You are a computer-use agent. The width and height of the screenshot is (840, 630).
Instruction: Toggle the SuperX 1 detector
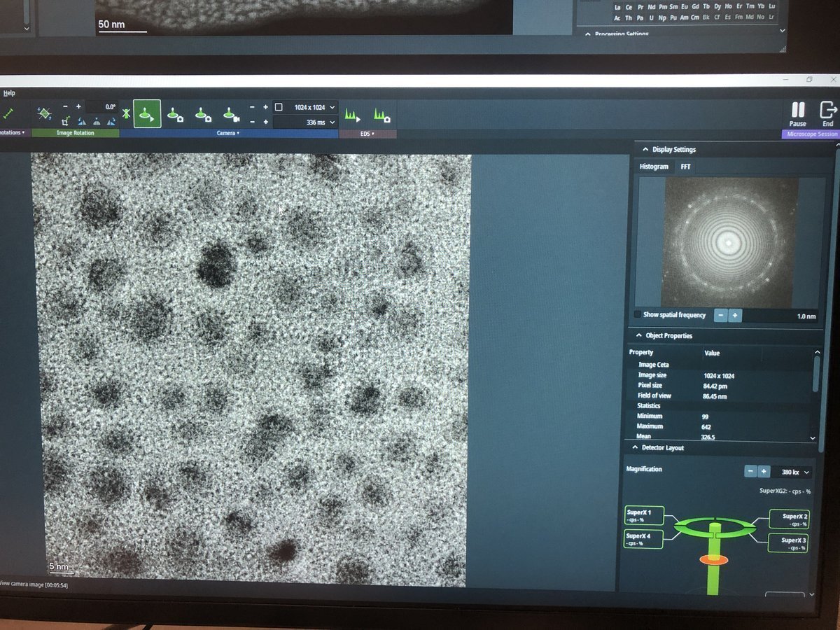tap(643, 516)
